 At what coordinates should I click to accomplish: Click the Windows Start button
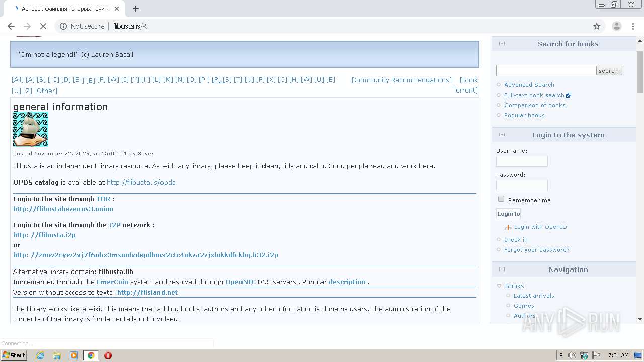click(x=14, y=355)
